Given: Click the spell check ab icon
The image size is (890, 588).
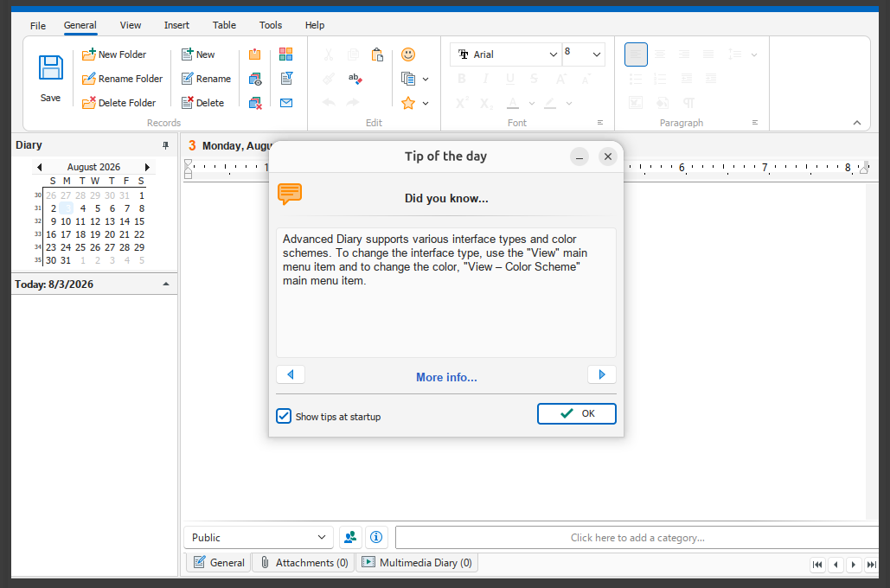Looking at the screenshot, I should coord(355,79).
